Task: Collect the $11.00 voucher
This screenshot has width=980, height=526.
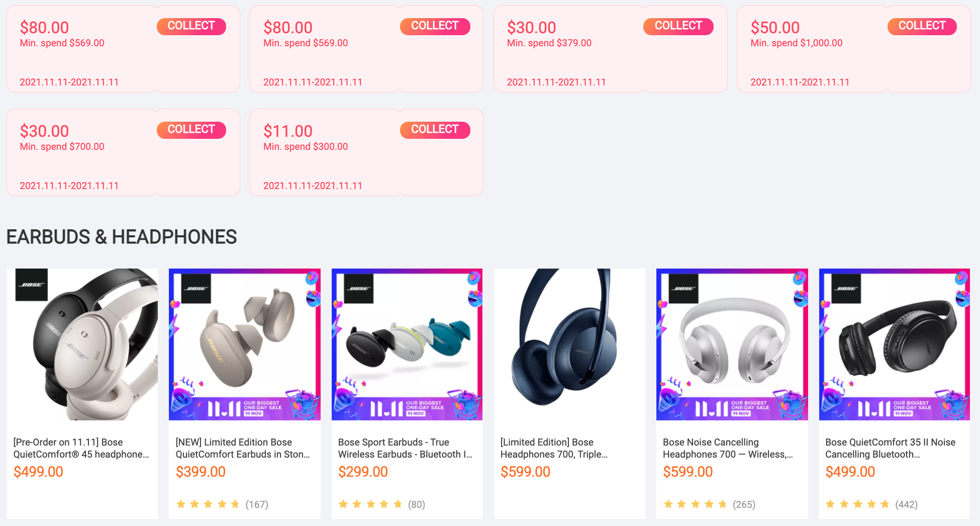Action: click(x=435, y=130)
